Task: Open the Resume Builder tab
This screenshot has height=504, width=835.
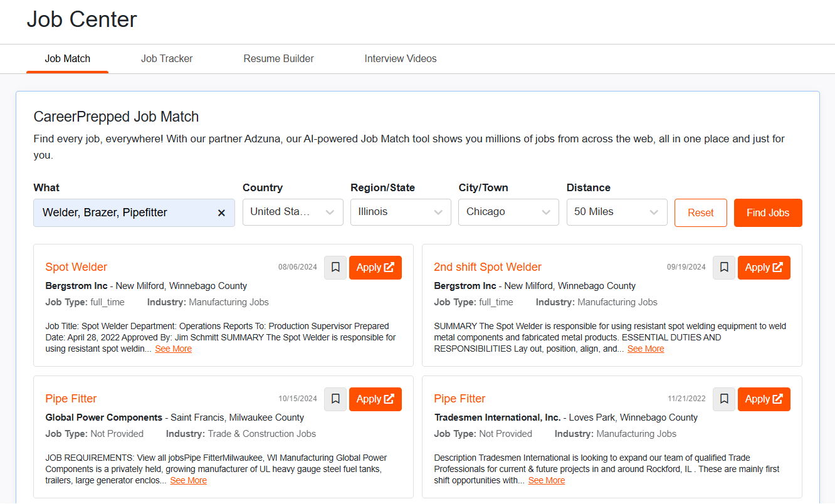Action: (278, 59)
